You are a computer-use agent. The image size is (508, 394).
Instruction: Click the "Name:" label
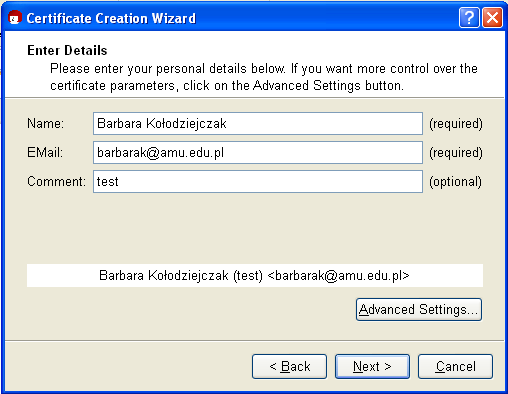pos(45,124)
